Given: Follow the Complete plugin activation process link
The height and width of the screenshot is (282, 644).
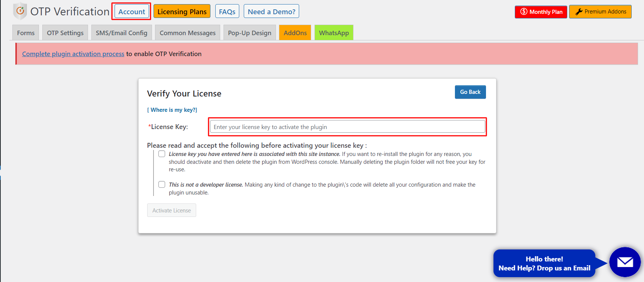Looking at the screenshot, I should click(73, 54).
